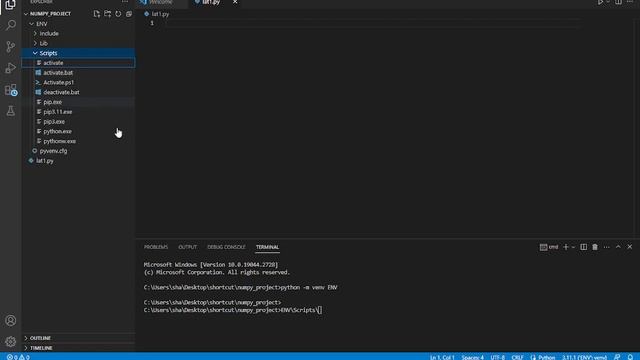Open the launch profile dropdown beside plus
Image resolution: width=640 pixels, height=360 pixels.
573,247
